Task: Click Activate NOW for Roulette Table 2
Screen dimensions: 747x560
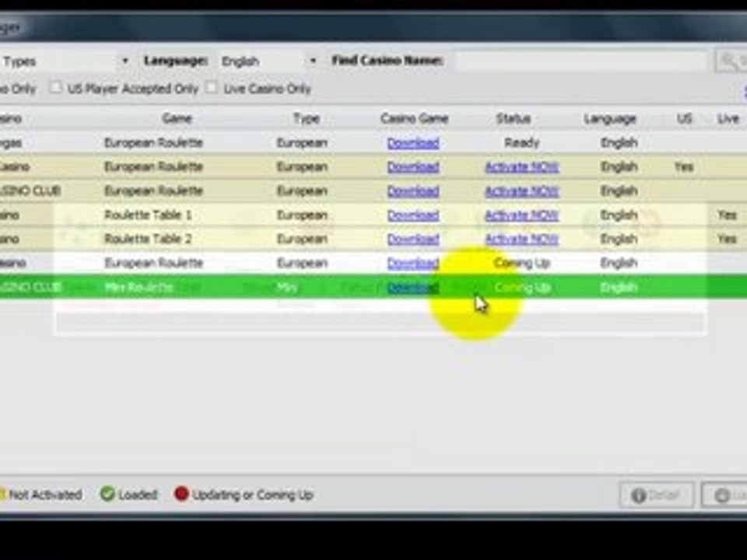Action: tap(521, 239)
